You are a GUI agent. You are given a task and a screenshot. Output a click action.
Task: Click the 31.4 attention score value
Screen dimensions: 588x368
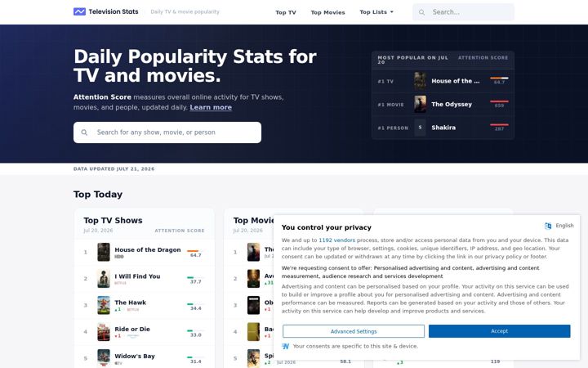pyautogui.click(x=196, y=361)
